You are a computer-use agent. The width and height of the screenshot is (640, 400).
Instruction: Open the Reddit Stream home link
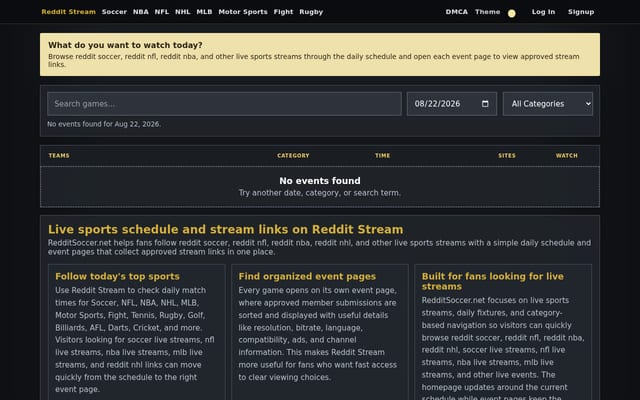click(x=69, y=12)
